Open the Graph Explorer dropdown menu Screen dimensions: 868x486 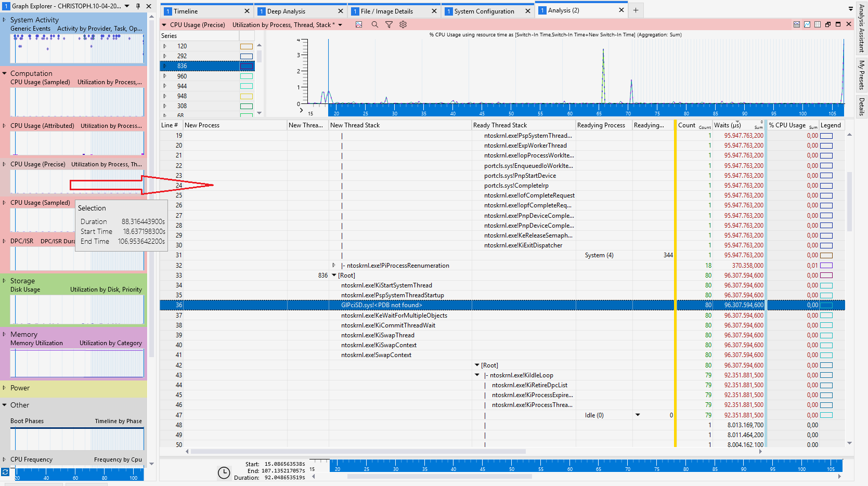point(127,6)
